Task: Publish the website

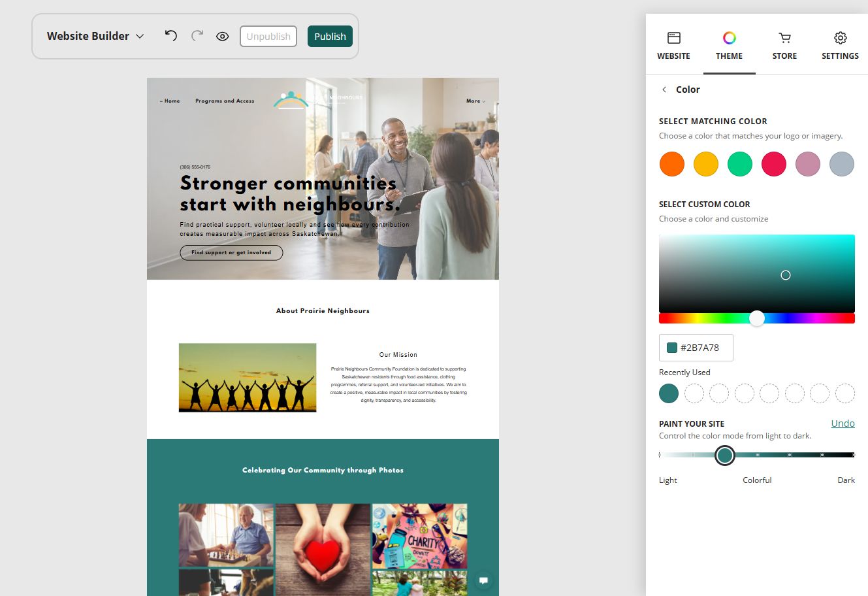Action: coord(330,37)
